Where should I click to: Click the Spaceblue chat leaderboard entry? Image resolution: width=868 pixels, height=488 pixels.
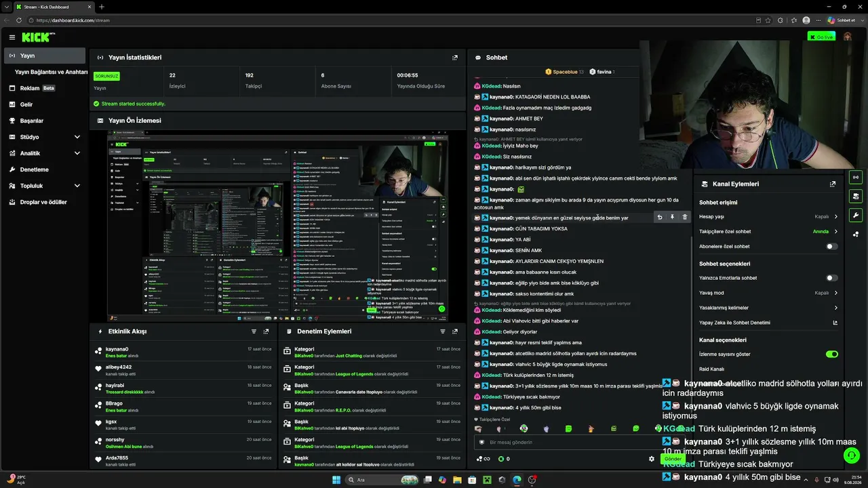tap(564, 72)
